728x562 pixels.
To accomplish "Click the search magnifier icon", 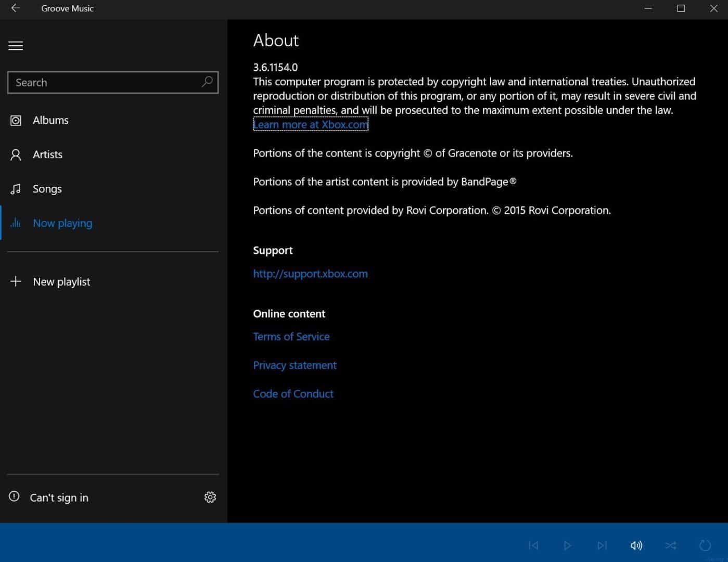I will 207,82.
